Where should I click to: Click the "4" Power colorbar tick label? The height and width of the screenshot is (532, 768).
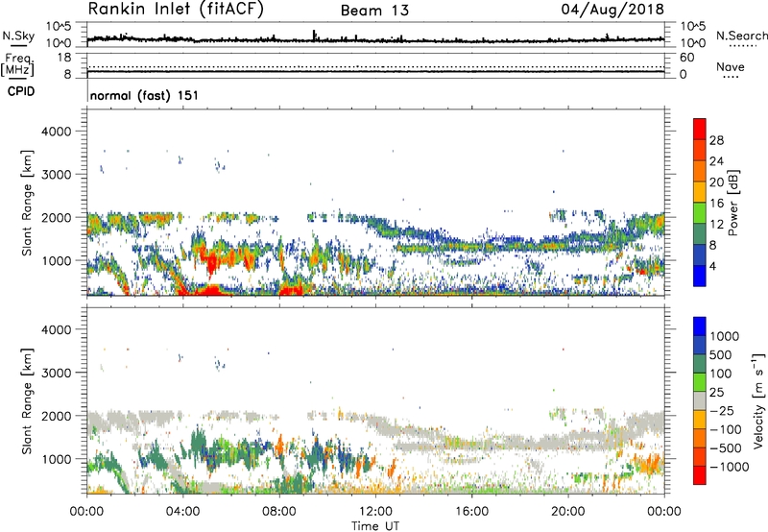(712, 266)
